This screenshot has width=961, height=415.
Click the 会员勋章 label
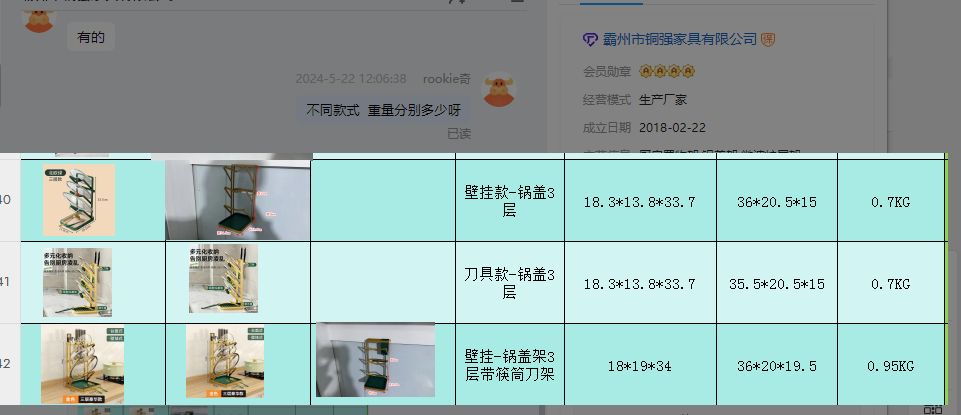click(x=607, y=72)
